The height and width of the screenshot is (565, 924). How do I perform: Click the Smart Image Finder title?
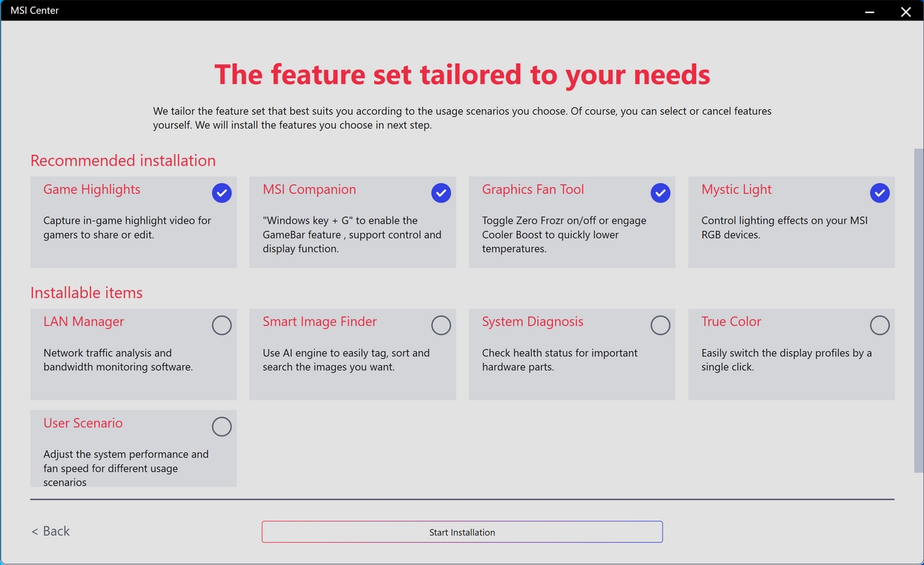point(320,322)
